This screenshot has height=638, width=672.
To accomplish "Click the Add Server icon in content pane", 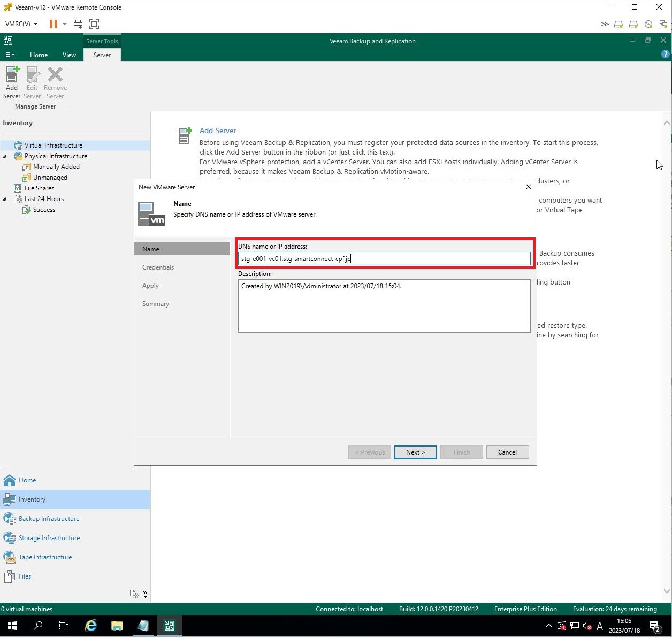I will [185, 136].
